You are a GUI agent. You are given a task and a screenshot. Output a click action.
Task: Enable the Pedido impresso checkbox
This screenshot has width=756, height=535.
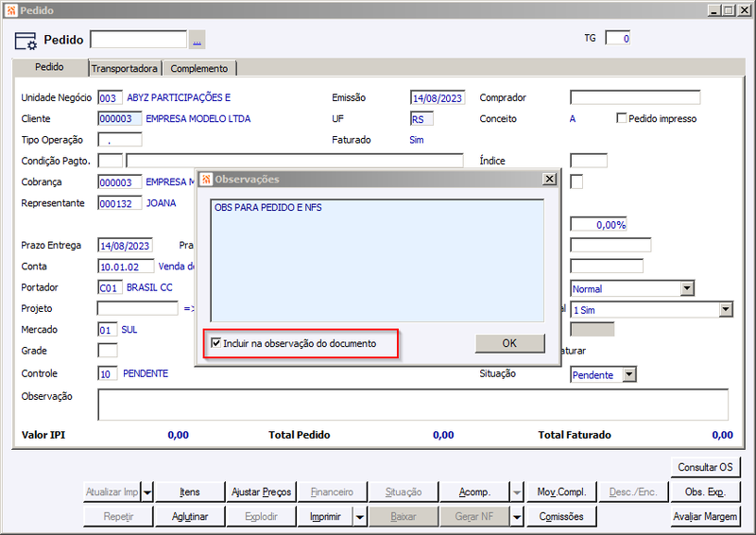click(x=622, y=118)
